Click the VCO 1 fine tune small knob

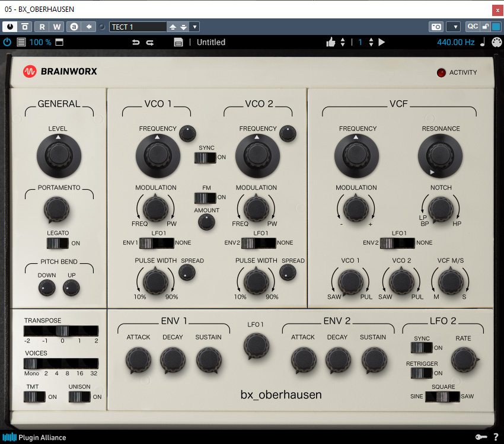[x=187, y=133]
